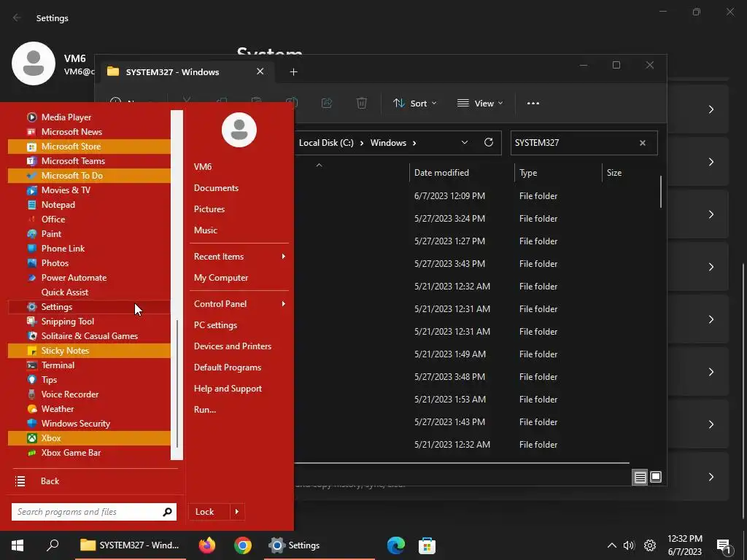Open the Photos app
Image resolution: width=747 pixels, height=560 pixels.
coord(89,263)
